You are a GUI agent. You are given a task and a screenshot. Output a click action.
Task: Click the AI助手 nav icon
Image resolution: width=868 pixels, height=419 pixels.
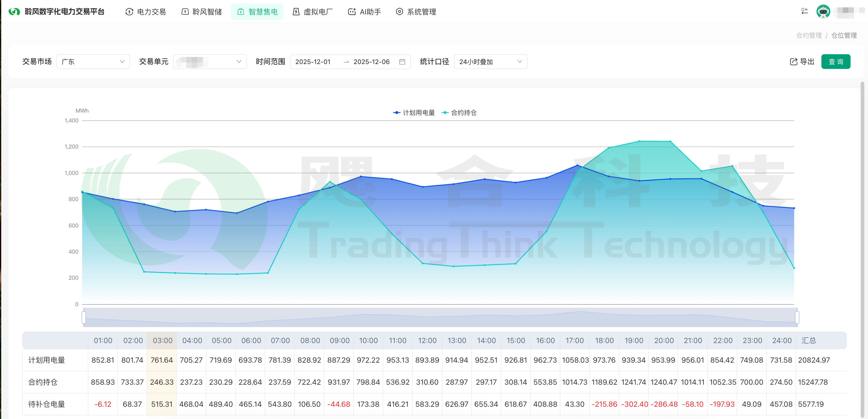coord(352,12)
